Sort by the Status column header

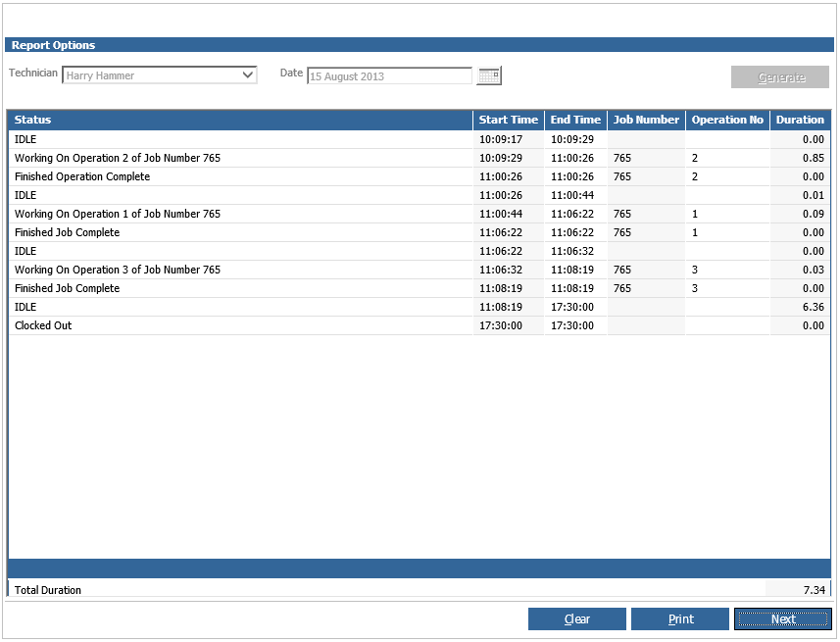click(240, 120)
